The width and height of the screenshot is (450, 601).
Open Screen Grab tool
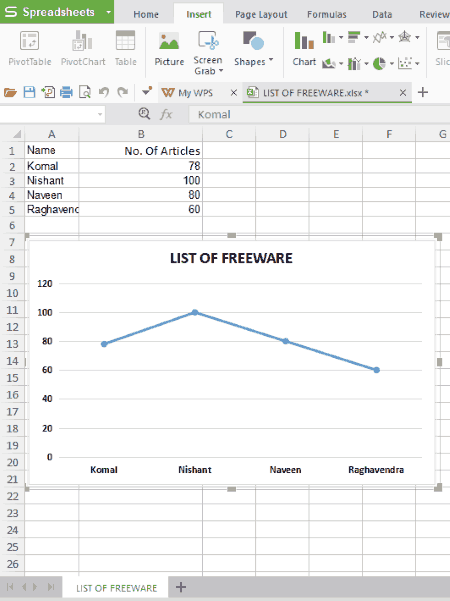coord(208,53)
